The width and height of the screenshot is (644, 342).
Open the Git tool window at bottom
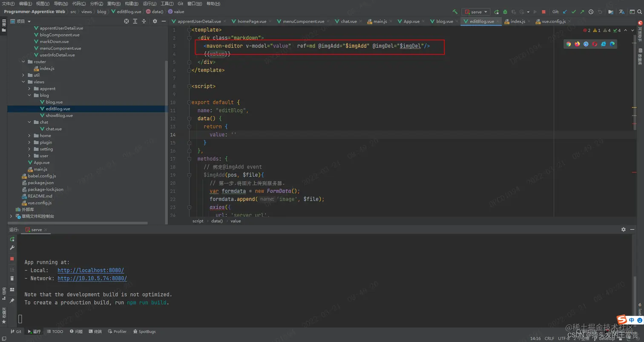pos(15,331)
